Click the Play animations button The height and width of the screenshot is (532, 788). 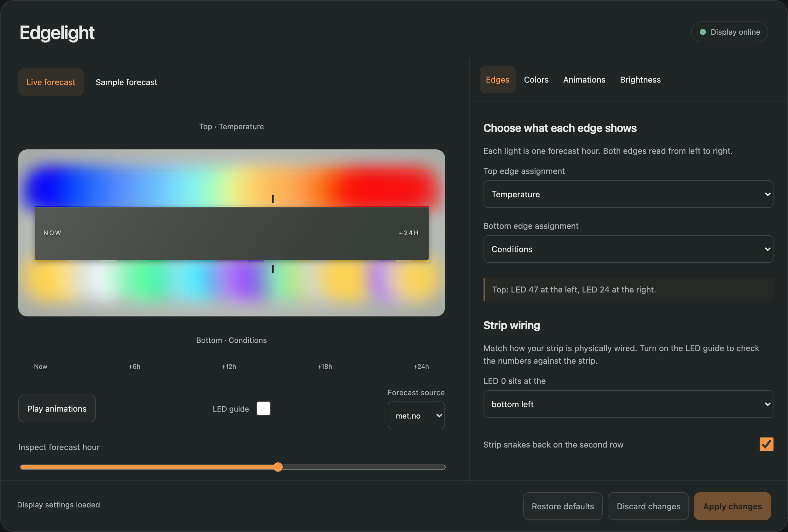(x=57, y=408)
